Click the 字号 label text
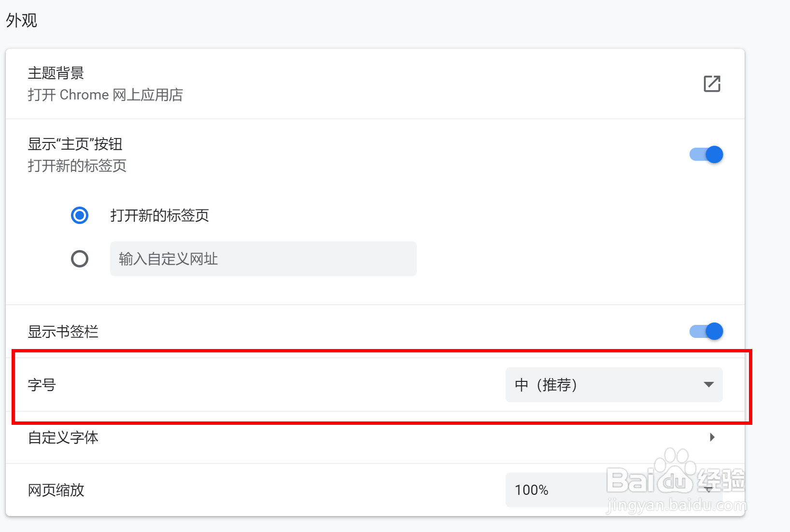The image size is (790, 532). [42, 385]
